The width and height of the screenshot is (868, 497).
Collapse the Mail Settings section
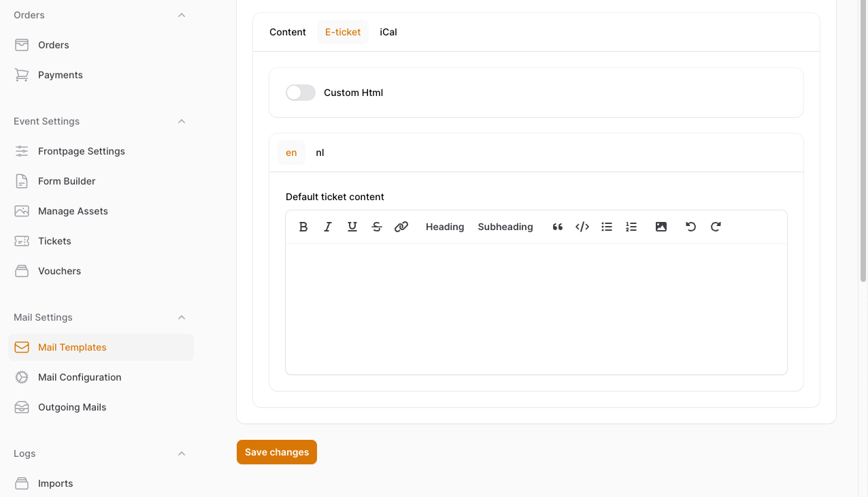[182, 317]
